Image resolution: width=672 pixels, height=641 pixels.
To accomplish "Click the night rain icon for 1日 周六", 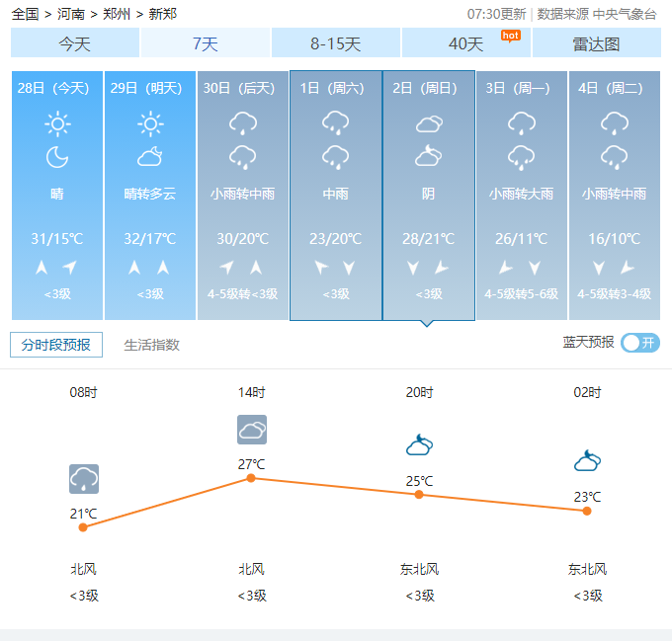I will click(336, 157).
